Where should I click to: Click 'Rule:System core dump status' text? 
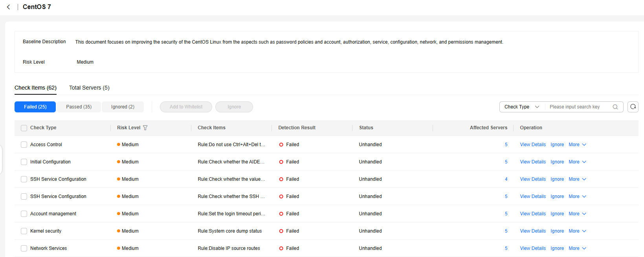(229, 231)
